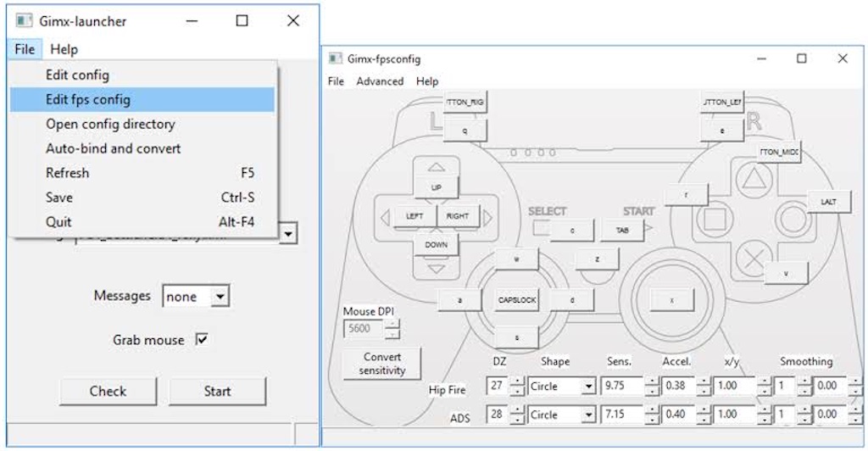Click the Hip Fire x/y field showing 1.00
This screenshot has width=868, height=451.
[x=735, y=386]
